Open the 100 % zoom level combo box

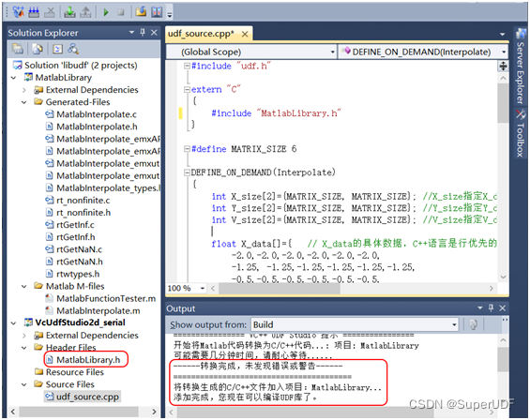[x=187, y=288]
